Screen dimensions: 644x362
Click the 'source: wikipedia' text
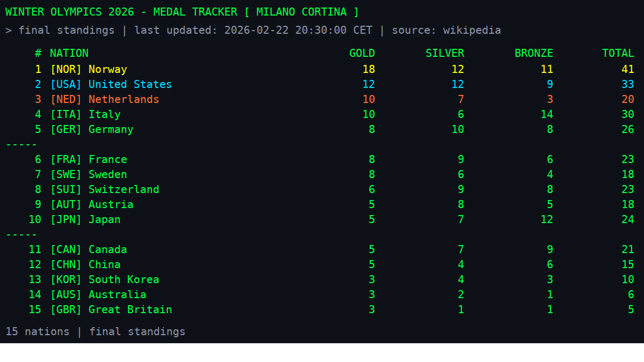pos(446,30)
